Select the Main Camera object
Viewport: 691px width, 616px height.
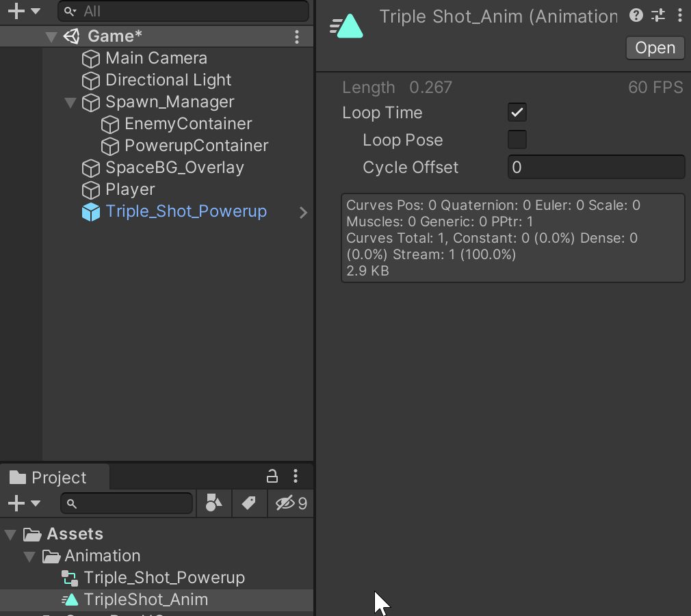click(x=157, y=58)
